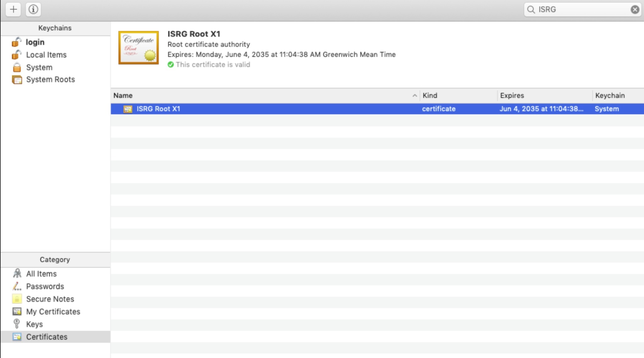Click the green valid checkmark icon
The height and width of the screenshot is (358, 644).
point(171,65)
